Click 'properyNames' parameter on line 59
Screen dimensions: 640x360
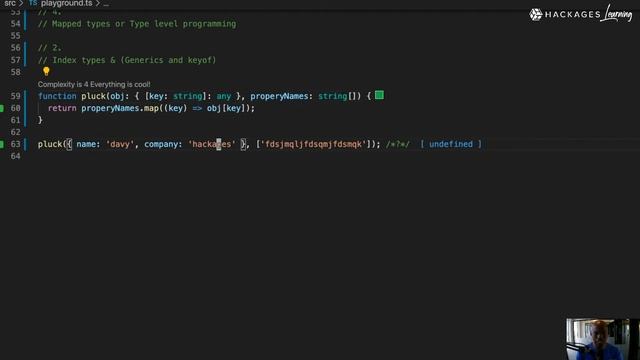click(x=279, y=96)
